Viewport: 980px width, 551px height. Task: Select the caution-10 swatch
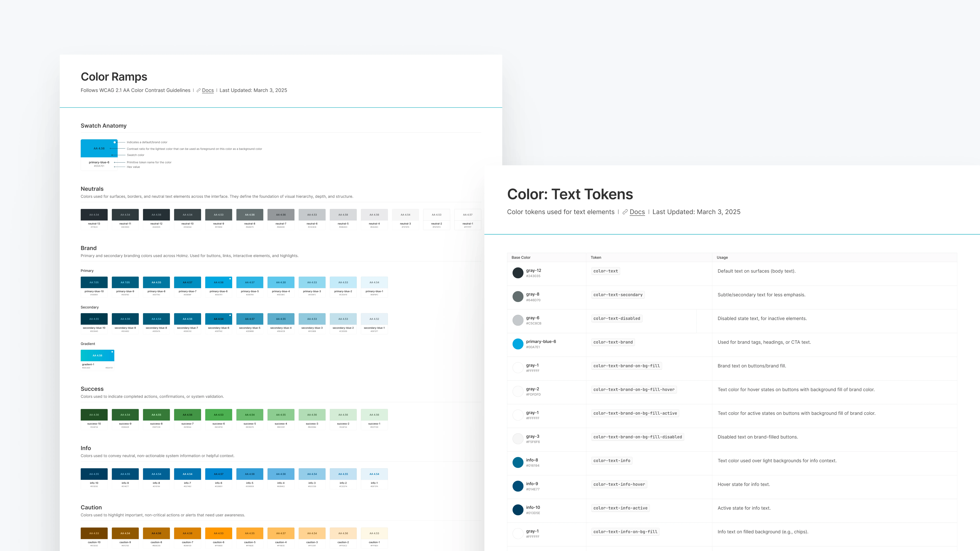(x=94, y=538)
